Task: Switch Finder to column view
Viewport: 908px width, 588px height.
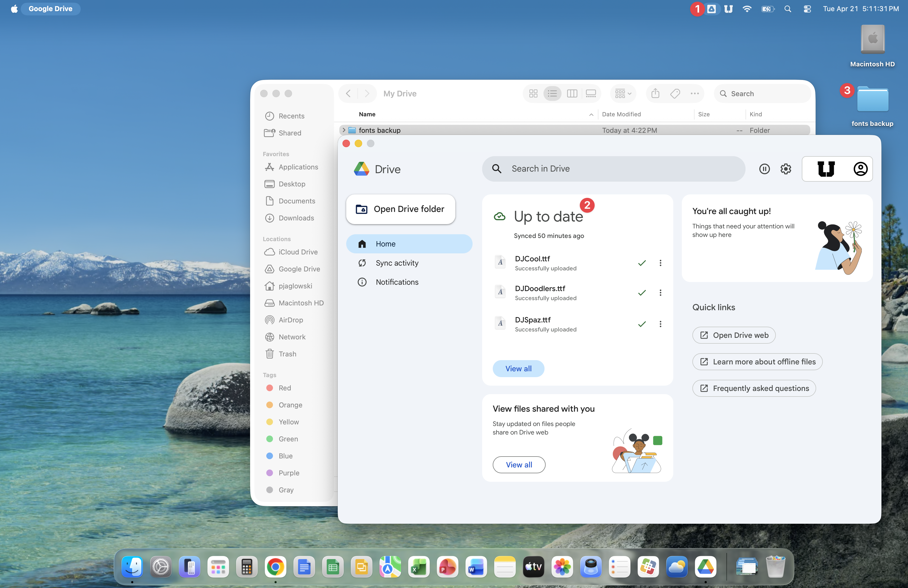Action: (572, 93)
